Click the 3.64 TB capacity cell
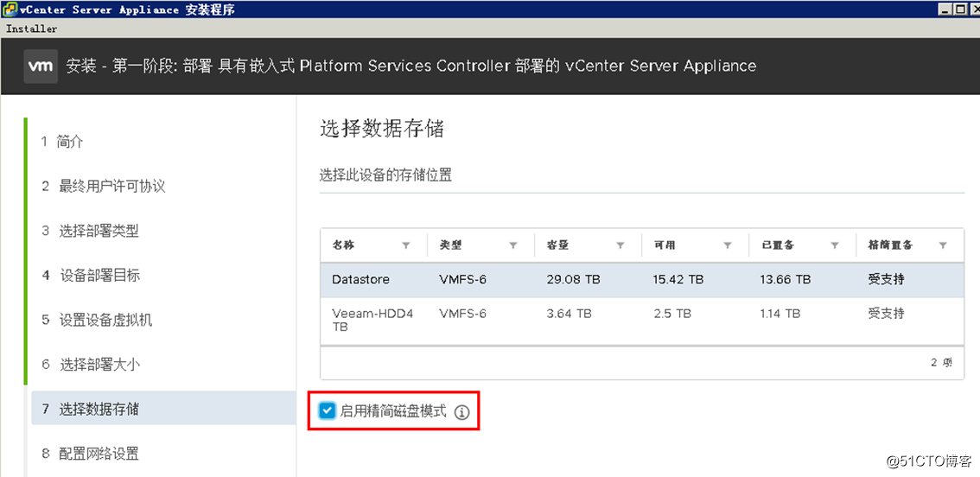This screenshot has width=980, height=477. click(569, 313)
